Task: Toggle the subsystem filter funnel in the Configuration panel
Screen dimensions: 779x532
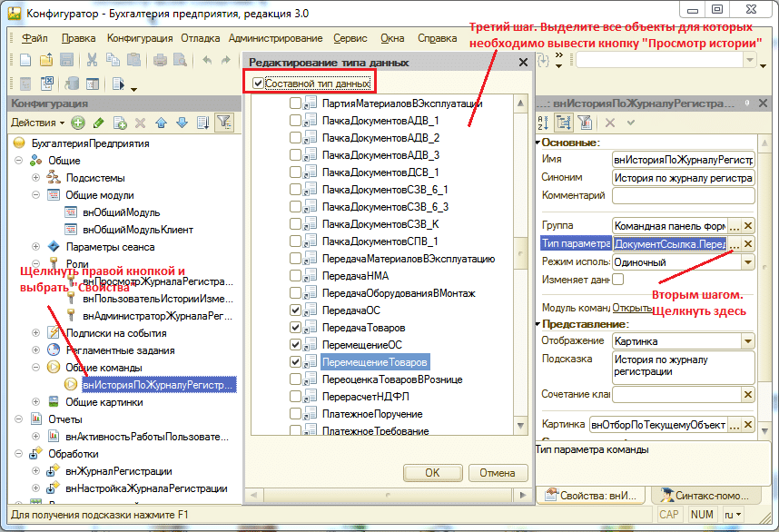Action: [223, 123]
